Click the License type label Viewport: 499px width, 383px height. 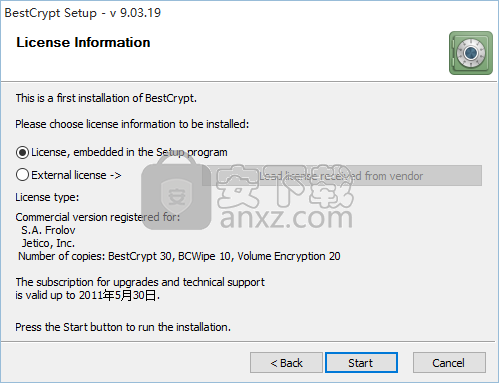coord(47,197)
